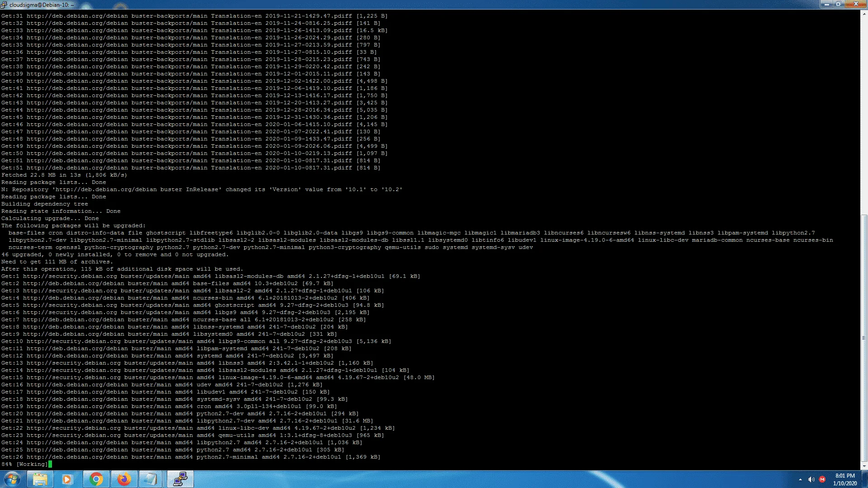
Task: Open PuTTY system menu icon in title bar
Action: click(4, 5)
